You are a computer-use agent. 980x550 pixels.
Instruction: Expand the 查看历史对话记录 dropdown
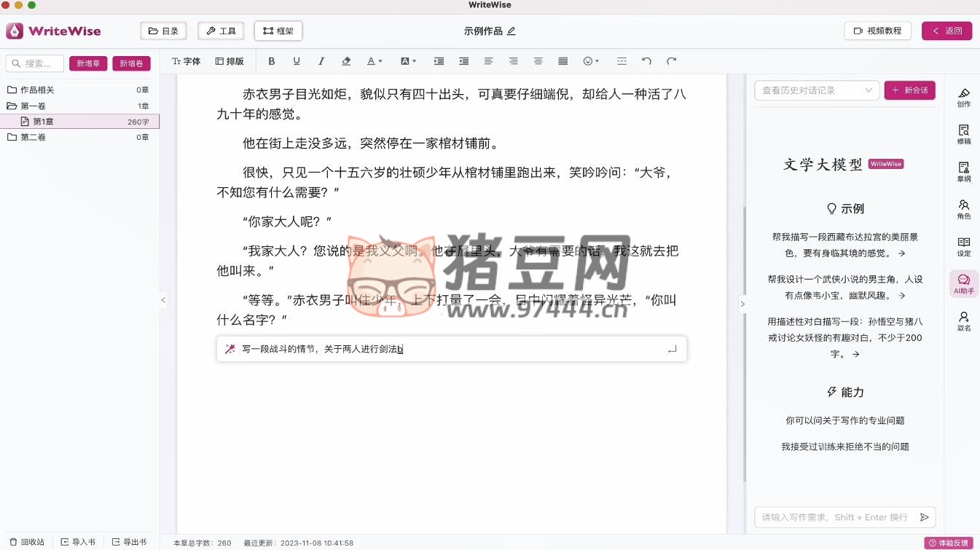(817, 90)
